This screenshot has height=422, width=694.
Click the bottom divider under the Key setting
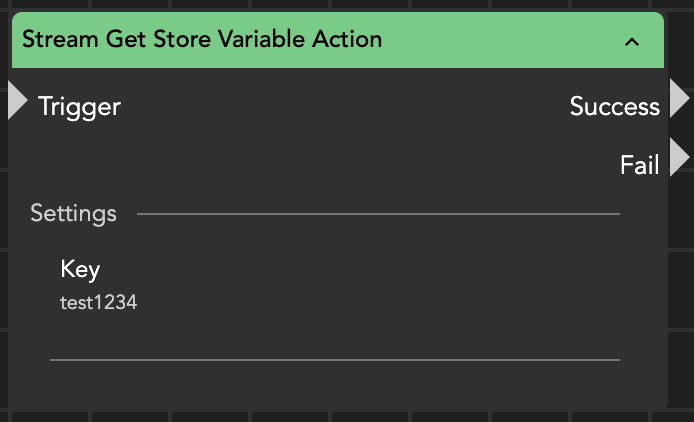pyautogui.click(x=334, y=359)
